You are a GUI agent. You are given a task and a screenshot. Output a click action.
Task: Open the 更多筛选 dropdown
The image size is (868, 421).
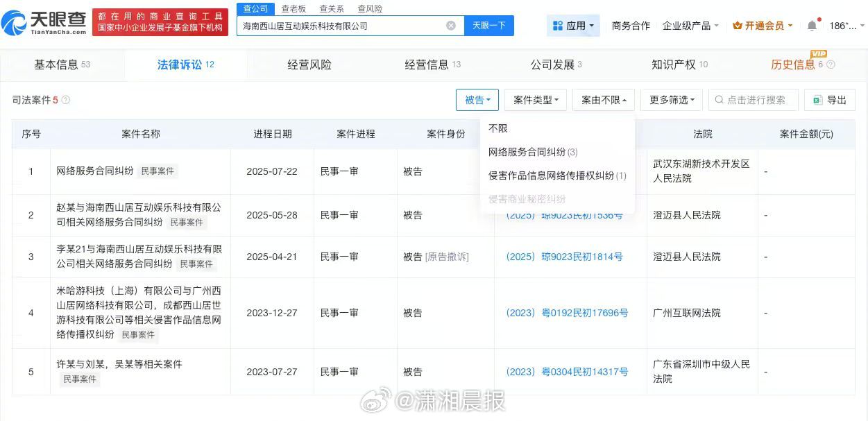tap(670, 99)
